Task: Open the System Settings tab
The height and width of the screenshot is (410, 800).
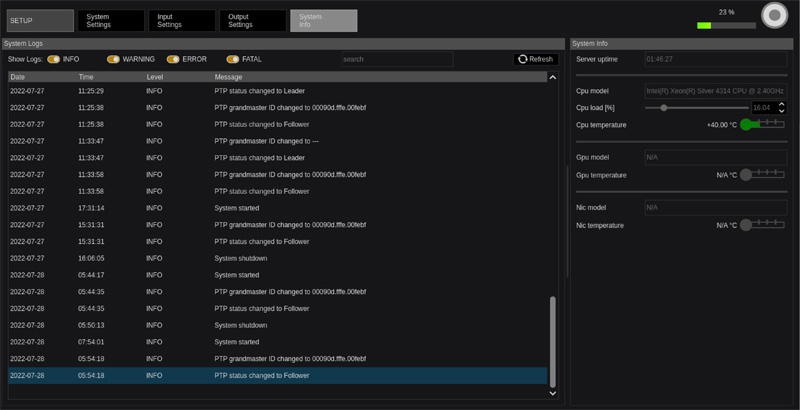Action: (x=110, y=21)
